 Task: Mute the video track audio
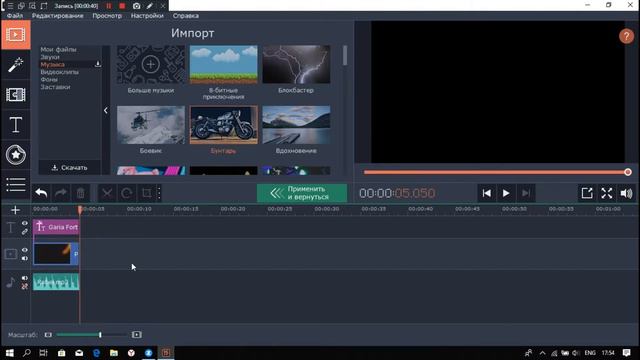pos(25,258)
